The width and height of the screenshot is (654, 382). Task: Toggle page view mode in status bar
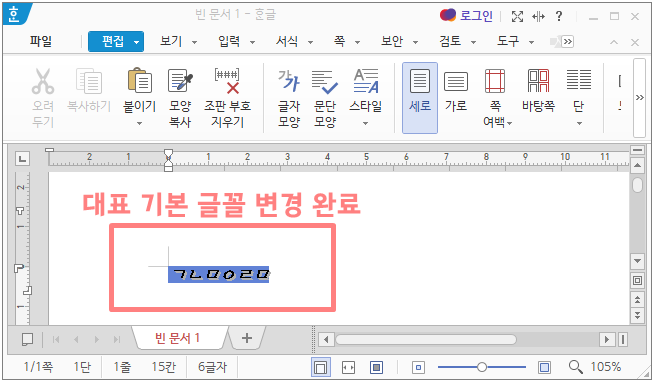pos(321,367)
